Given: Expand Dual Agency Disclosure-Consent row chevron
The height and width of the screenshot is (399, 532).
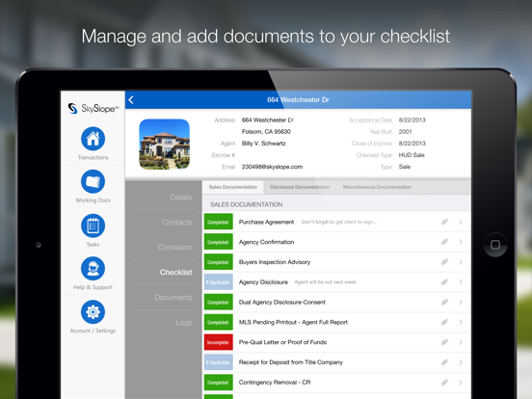Looking at the screenshot, I should [x=461, y=302].
